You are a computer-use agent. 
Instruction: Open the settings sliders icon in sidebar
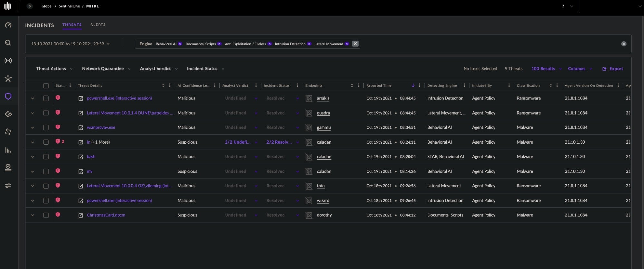[8, 186]
